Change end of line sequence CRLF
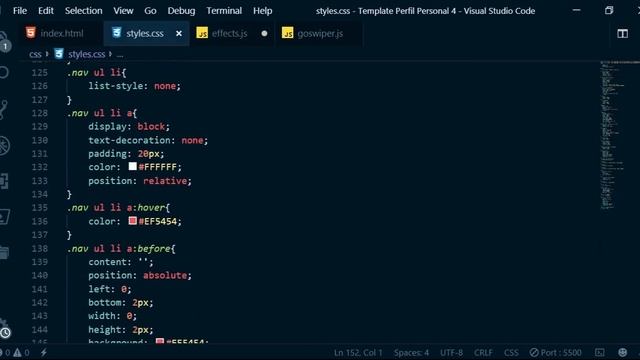 tap(483, 353)
